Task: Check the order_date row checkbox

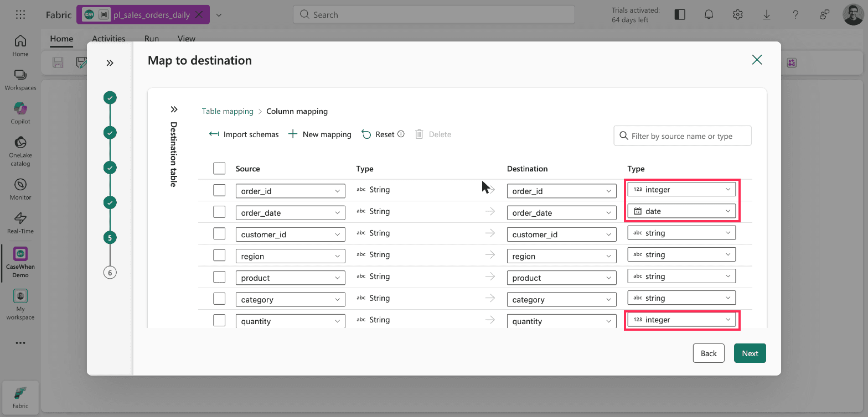Action: [x=219, y=212]
